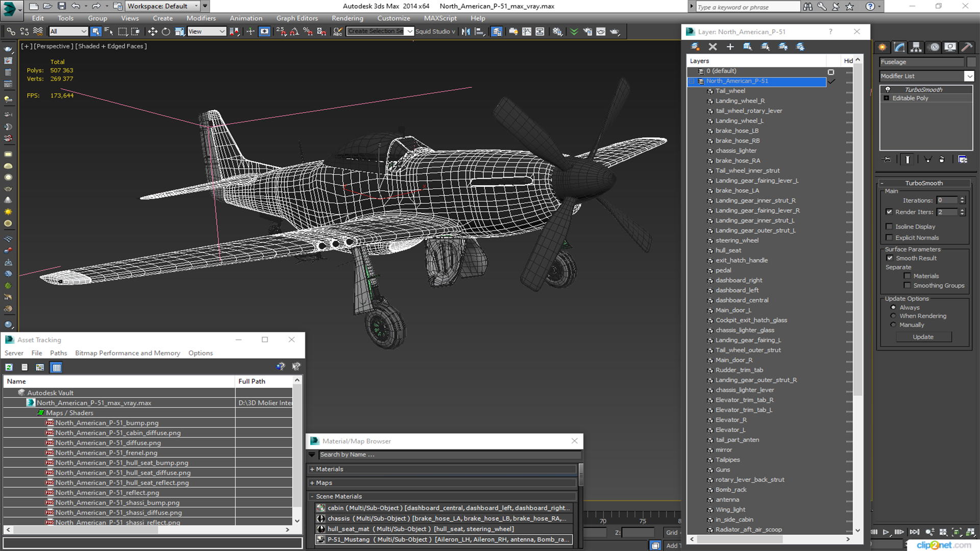Open Create Selection Set dropdown
This screenshot has width=980, height=551.
(409, 32)
